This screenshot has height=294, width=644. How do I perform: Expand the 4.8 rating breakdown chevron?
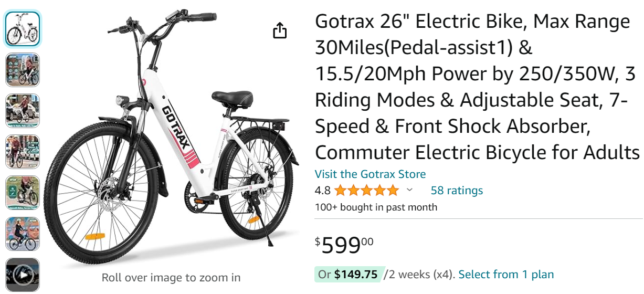click(410, 190)
